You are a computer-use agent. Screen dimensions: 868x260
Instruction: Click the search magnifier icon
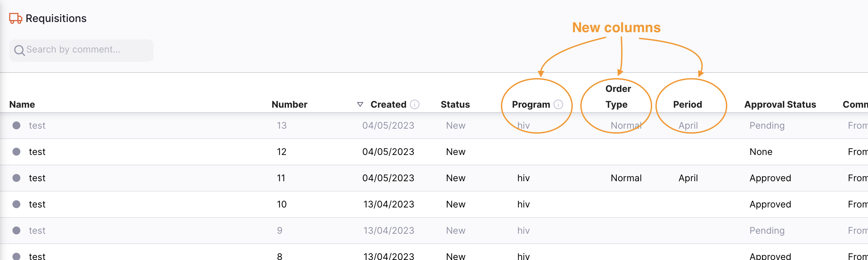tap(19, 50)
